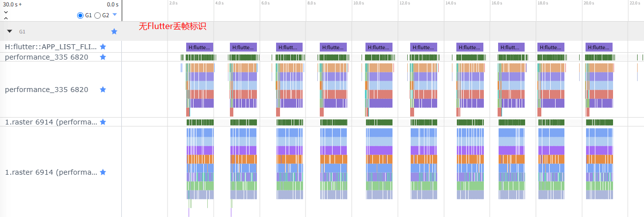Select the G1 radio button
The width and height of the screenshot is (644, 217).
coord(81,16)
